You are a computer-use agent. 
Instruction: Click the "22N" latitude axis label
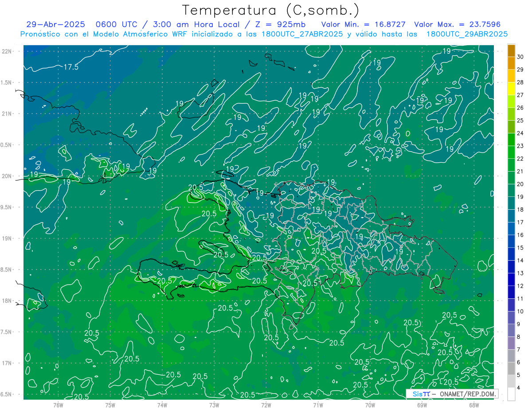pyautogui.click(x=8, y=51)
